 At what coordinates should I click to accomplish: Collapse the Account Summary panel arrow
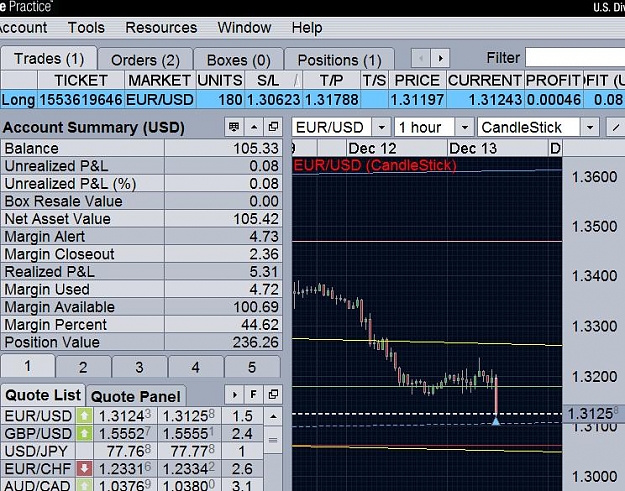tap(254, 127)
